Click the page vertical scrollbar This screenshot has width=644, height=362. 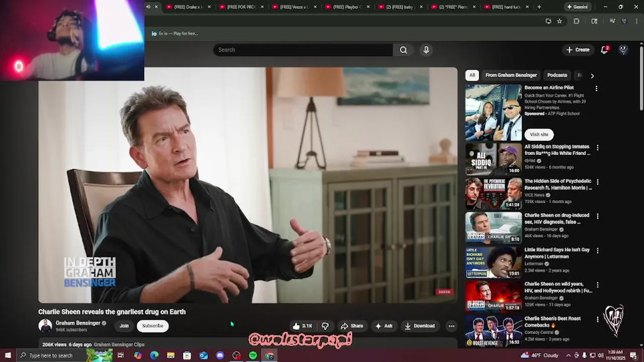[641, 78]
